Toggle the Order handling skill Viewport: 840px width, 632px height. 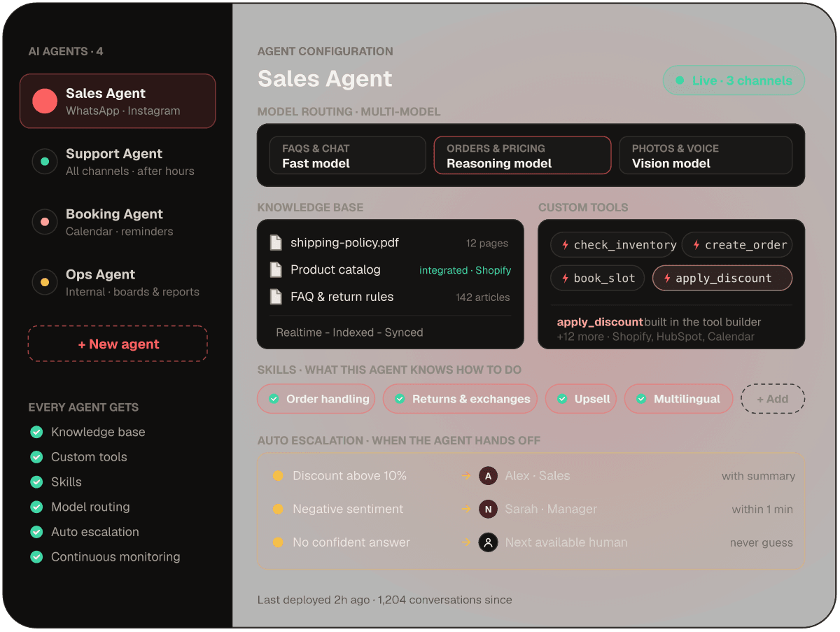click(x=316, y=399)
